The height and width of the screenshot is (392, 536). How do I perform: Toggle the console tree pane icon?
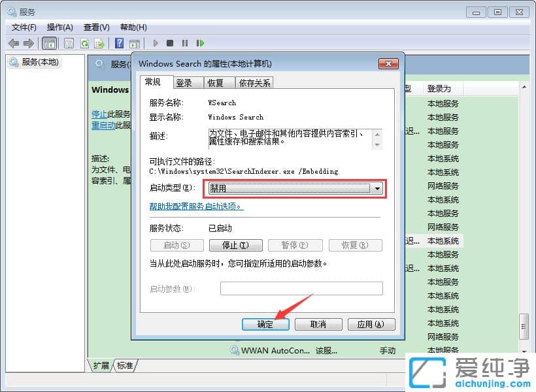tap(49, 43)
